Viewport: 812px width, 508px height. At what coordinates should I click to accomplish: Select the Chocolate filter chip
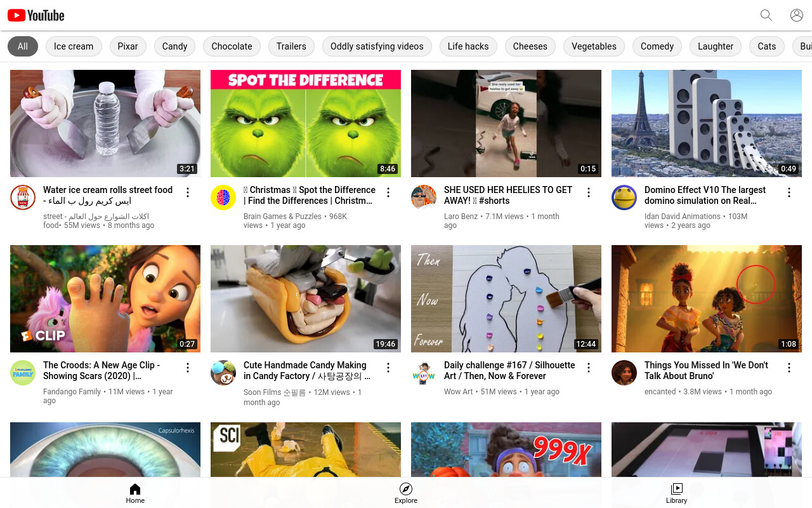point(232,46)
